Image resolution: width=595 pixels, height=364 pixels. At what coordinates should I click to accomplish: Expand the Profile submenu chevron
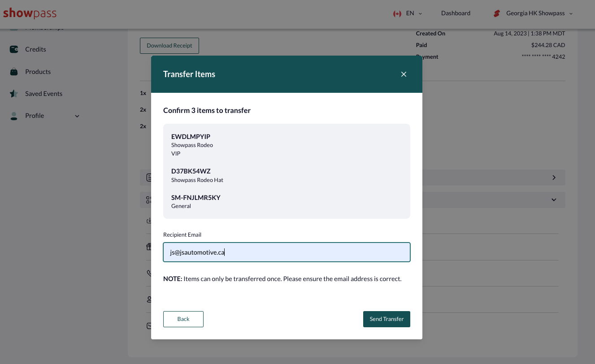coord(77,116)
